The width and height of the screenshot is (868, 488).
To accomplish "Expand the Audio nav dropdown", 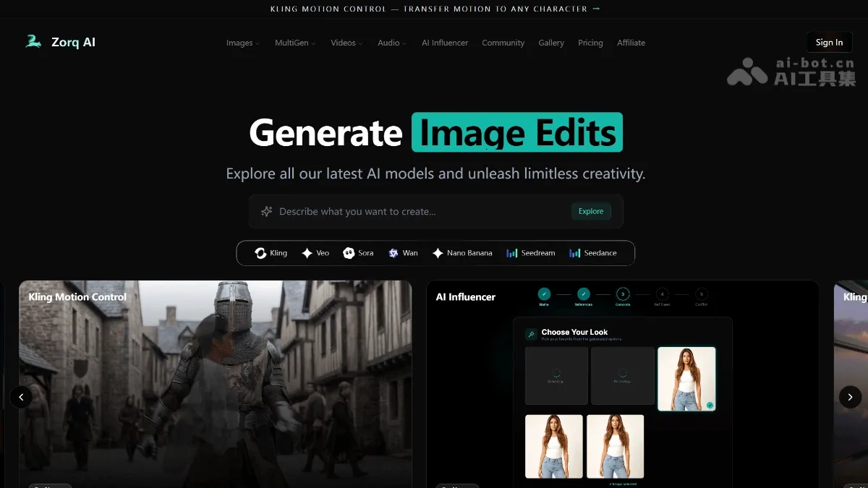I will click(x=392, y=43).
